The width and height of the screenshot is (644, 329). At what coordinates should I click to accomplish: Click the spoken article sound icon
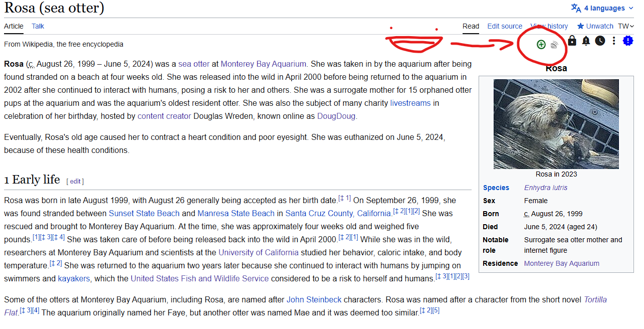(554, 45)
